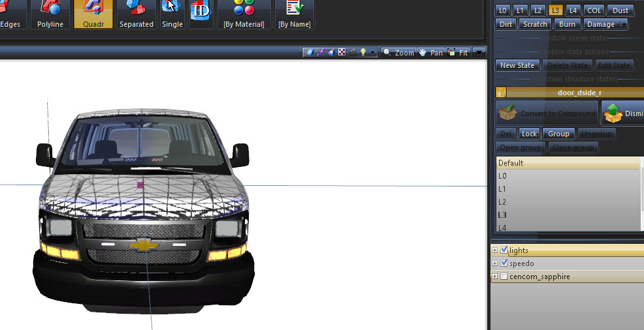Image resolution: width=644 pixels, height=330 pixels.
Task: Uncheck the lights visibility checkbox
Action: click(x=504, y=250)
